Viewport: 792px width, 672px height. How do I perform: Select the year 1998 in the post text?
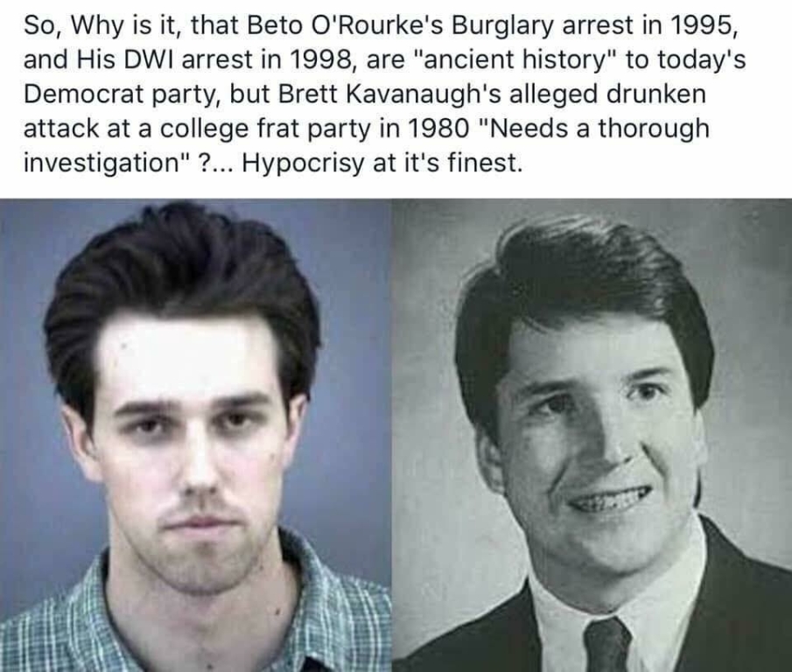321,59
